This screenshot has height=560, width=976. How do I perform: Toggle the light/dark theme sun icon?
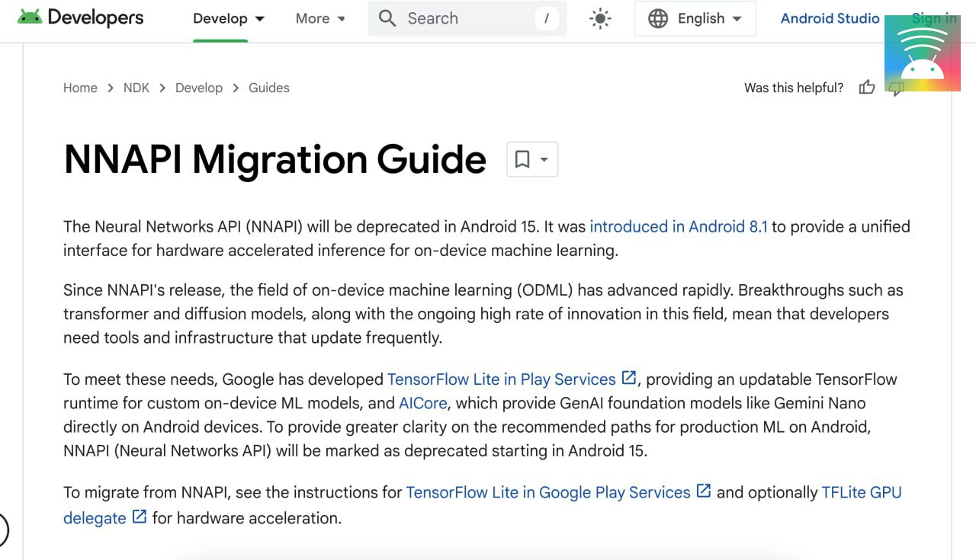click(601, 18)
